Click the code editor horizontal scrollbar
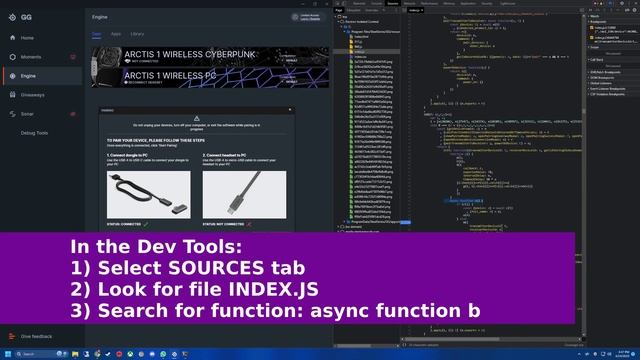Viewport: 640px width, 360px height. coord(451,339)
